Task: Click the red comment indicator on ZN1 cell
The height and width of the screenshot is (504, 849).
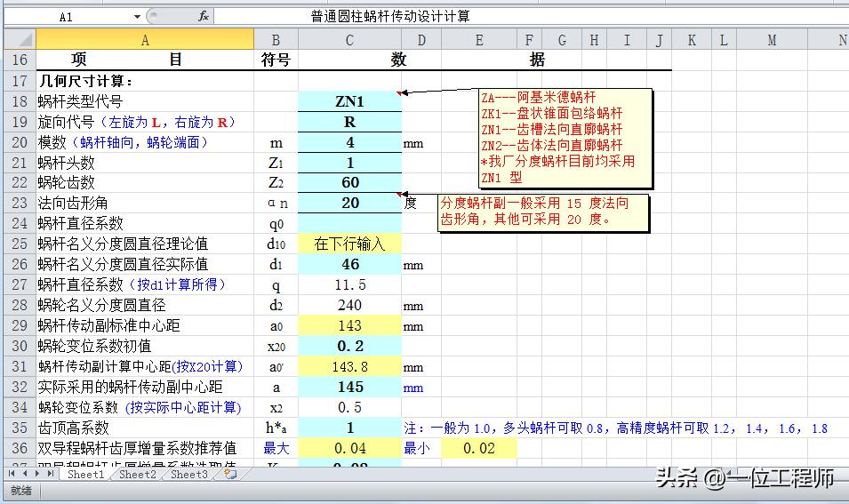Action: [x=399, y=93]
